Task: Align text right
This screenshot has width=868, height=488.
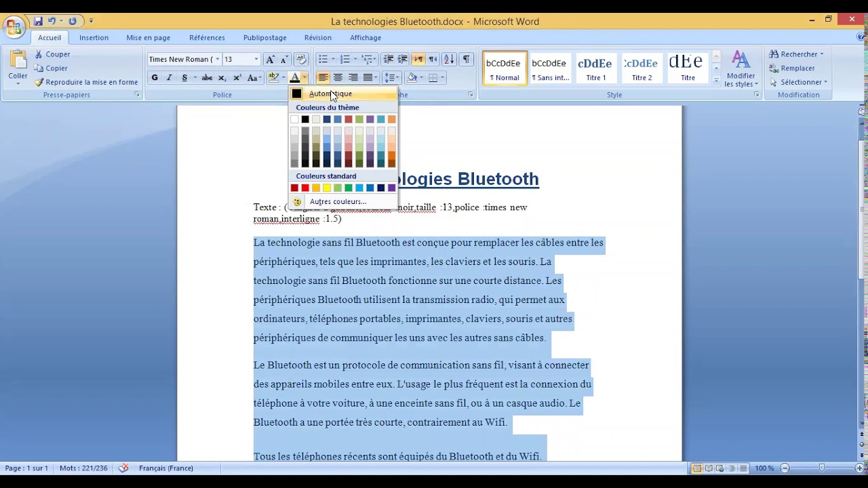Action: pyautogui.click(x=353, y=78)
